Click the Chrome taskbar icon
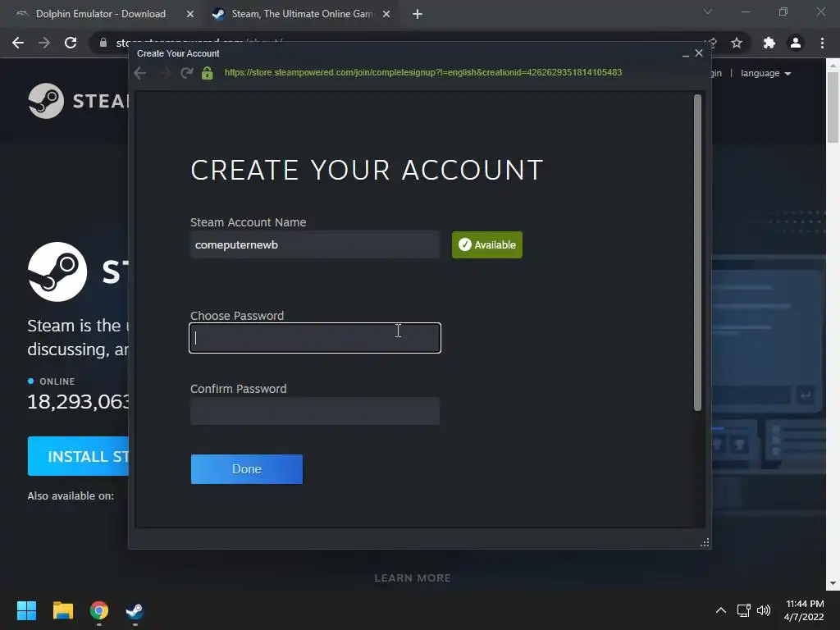 point(99,610)
